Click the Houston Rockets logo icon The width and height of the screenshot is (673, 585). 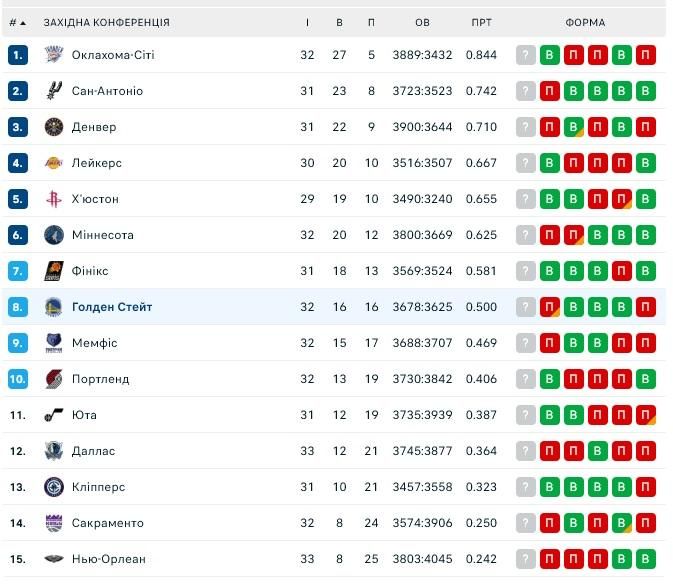[x=54, y=199]
